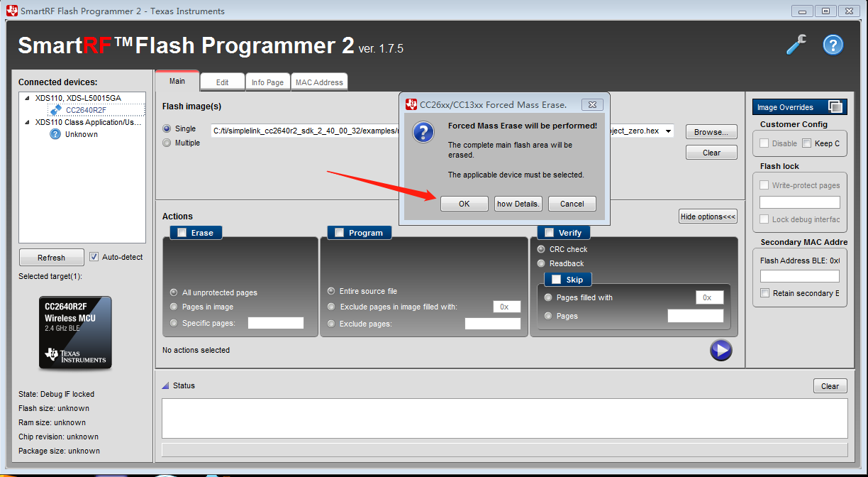868x477 pixels.
Task: Close the Forced Mass Erase dialog
Action: pyautogui.click(x=593, y=104)
